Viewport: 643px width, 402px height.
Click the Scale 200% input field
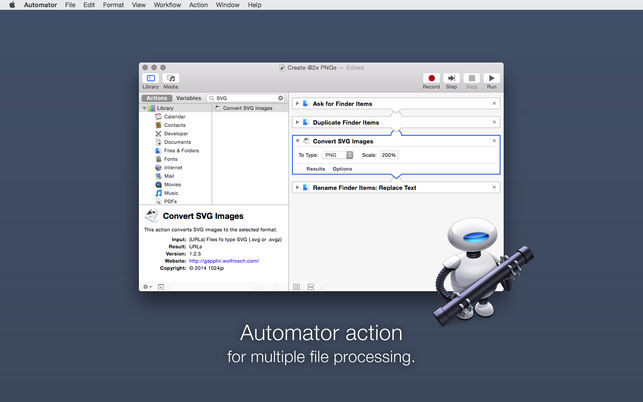[x=389, y=155]
